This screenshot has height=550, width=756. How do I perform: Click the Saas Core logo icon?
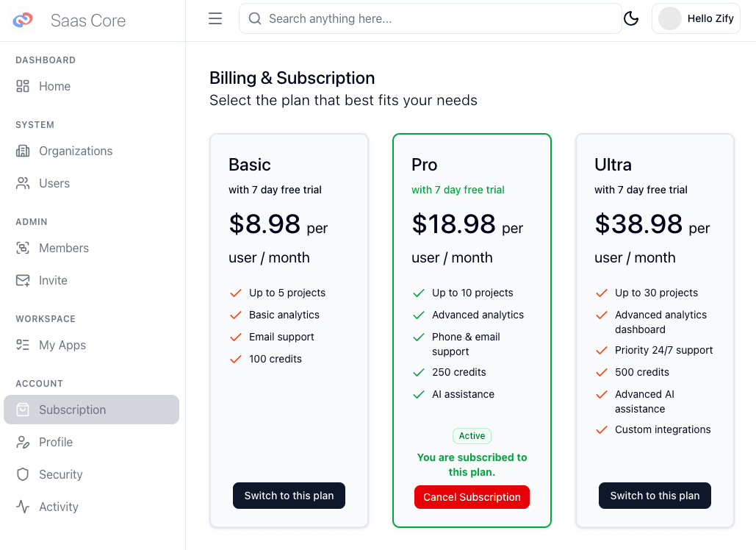[x=24, y=20]
